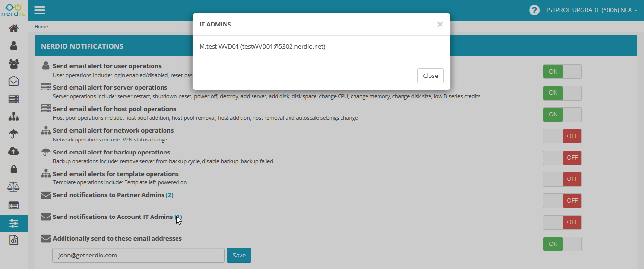Screen dimensions: 644x269
Task: Click 'Network operations include: VPN status change' text
Action: tap(110, 140)
